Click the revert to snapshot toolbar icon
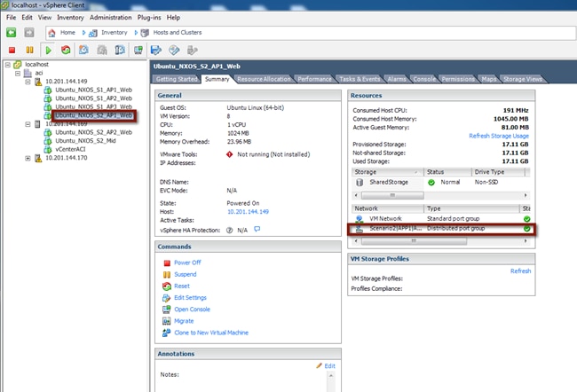This screenshot has width=577, height=392. [102, 50]
